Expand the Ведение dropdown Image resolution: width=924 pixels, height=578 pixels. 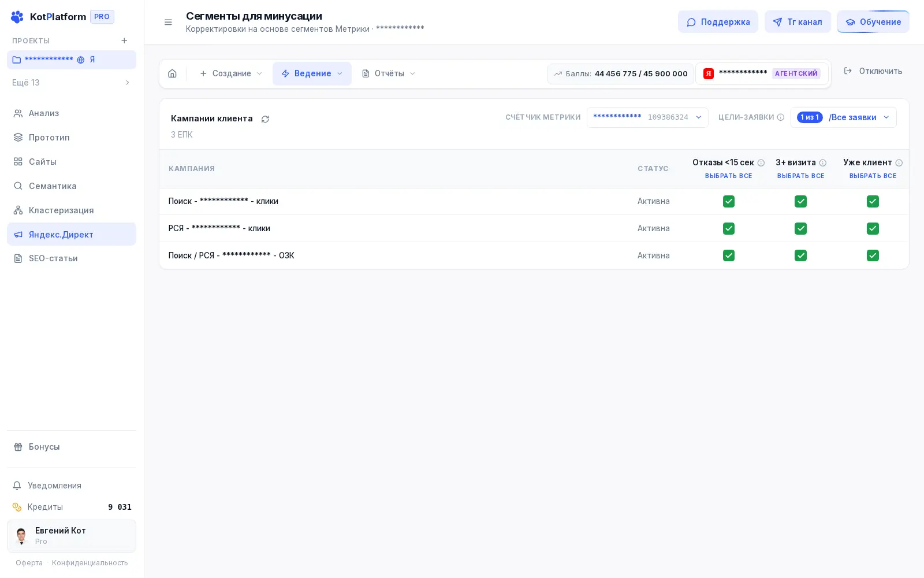312,73
